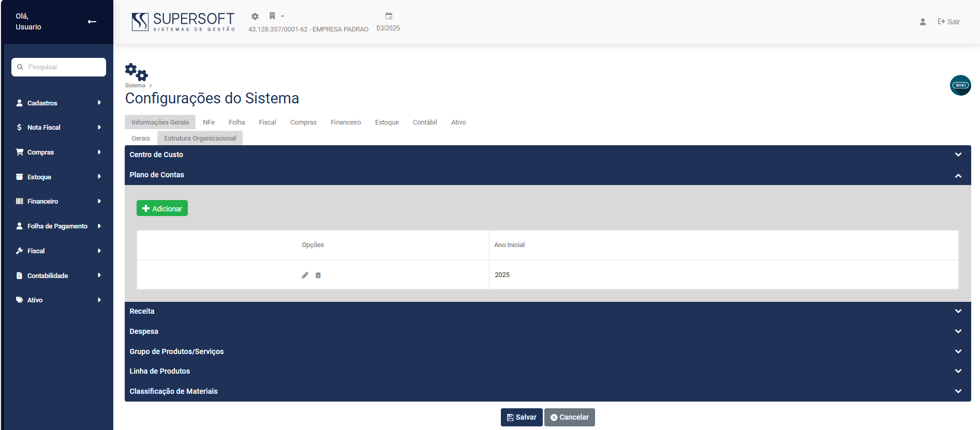This screenshot has width=980, height=430.
Task: Expand the Cadastros sidebar menu arrow
Action: pos(99,103)
